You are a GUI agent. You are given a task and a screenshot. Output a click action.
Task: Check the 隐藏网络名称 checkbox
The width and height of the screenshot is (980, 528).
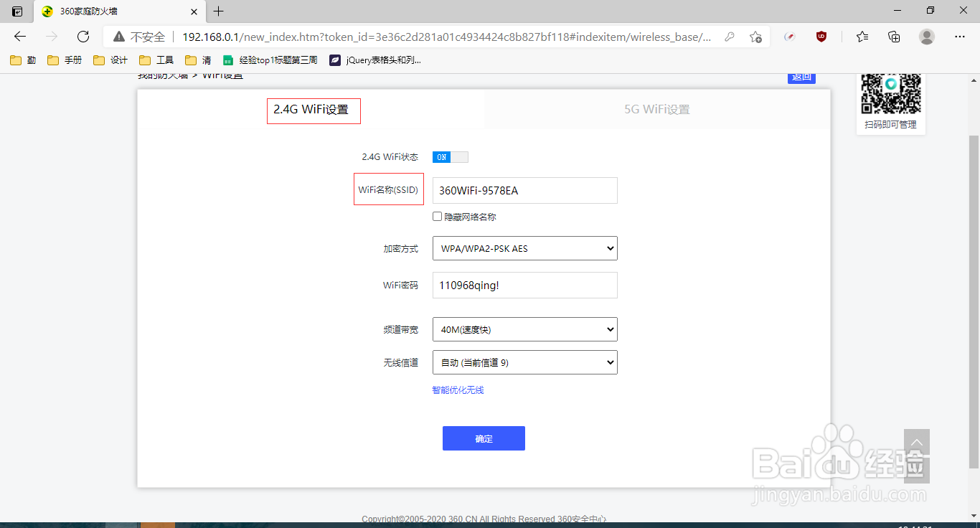437,217
